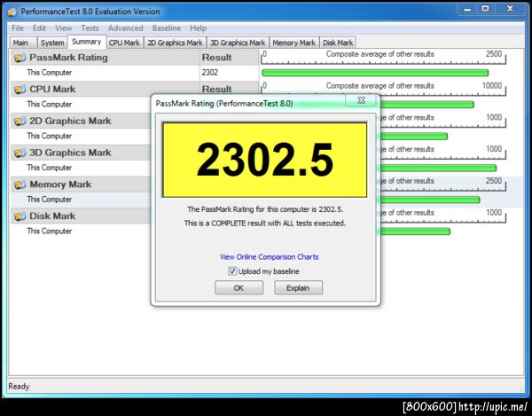Click the Memory Mark green result bar
Image resolution: width=532 pixels, height=416 pixels.
(x=430, y=200)
